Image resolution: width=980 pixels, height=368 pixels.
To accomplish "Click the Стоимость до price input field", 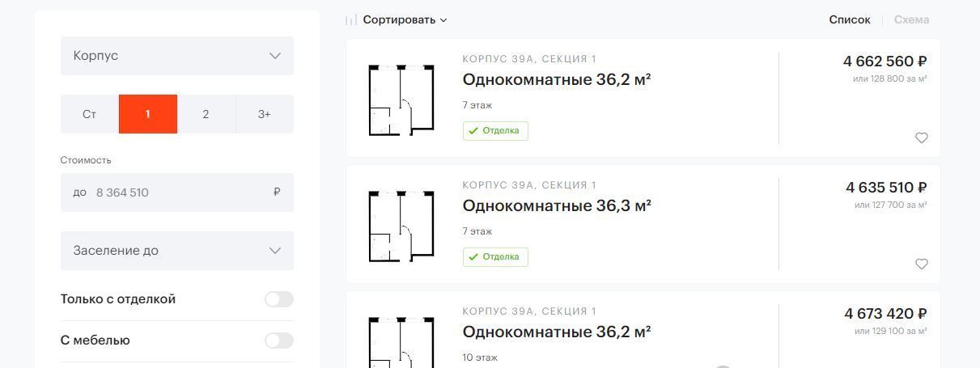I will click(177, 192).
